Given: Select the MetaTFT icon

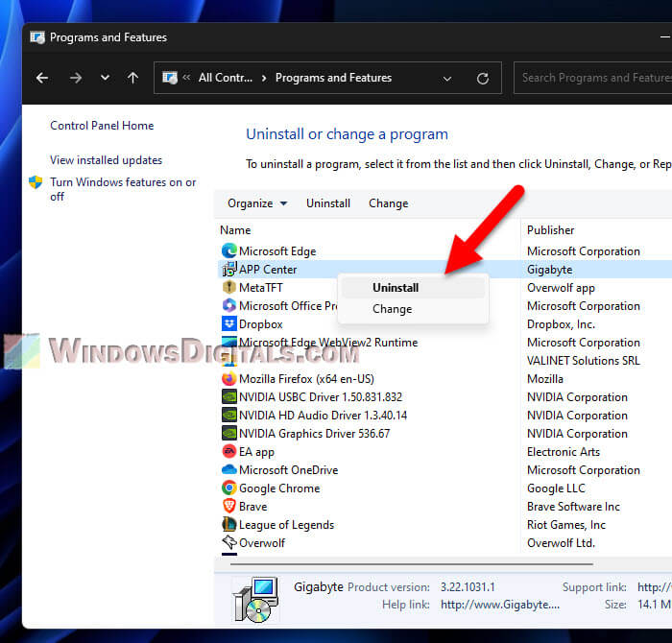Looking at the screenshot, I should point(229,288).
